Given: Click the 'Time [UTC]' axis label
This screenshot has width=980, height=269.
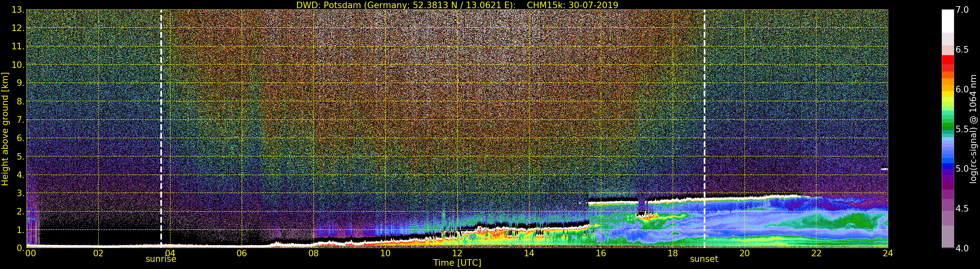Looking at the screenshot, I should (x=457, y=262).
